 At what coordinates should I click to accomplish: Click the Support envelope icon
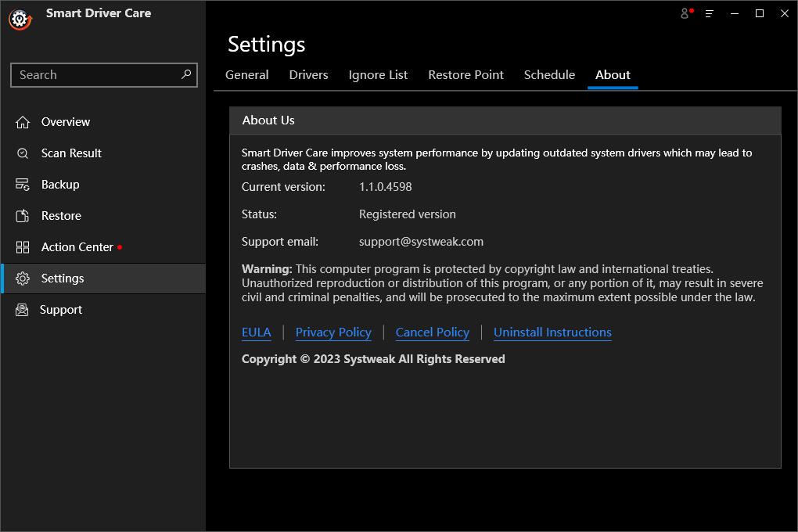click(x=23, y=310)
